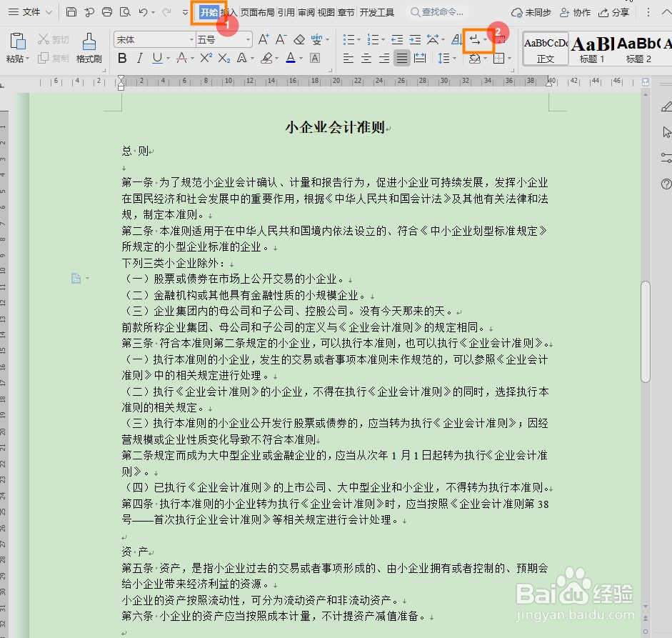Click the 查找命令 search box
This screenshot has width=672, height=638.
pos(437,12)
